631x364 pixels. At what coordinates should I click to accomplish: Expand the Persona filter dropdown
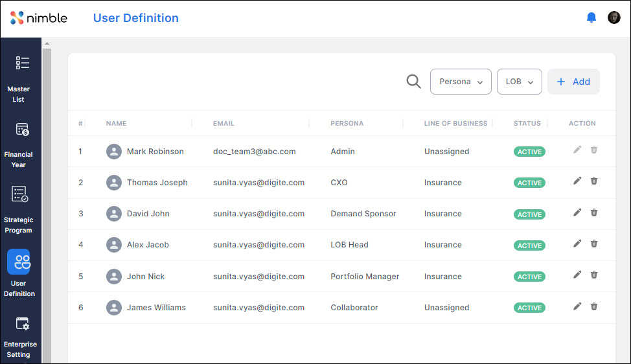[x=461, y=82]
